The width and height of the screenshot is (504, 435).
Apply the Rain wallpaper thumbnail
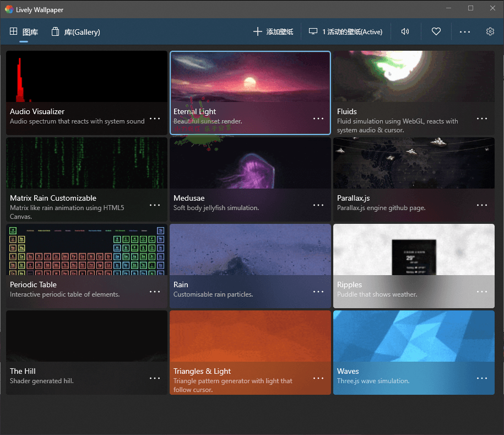[250, 250]
